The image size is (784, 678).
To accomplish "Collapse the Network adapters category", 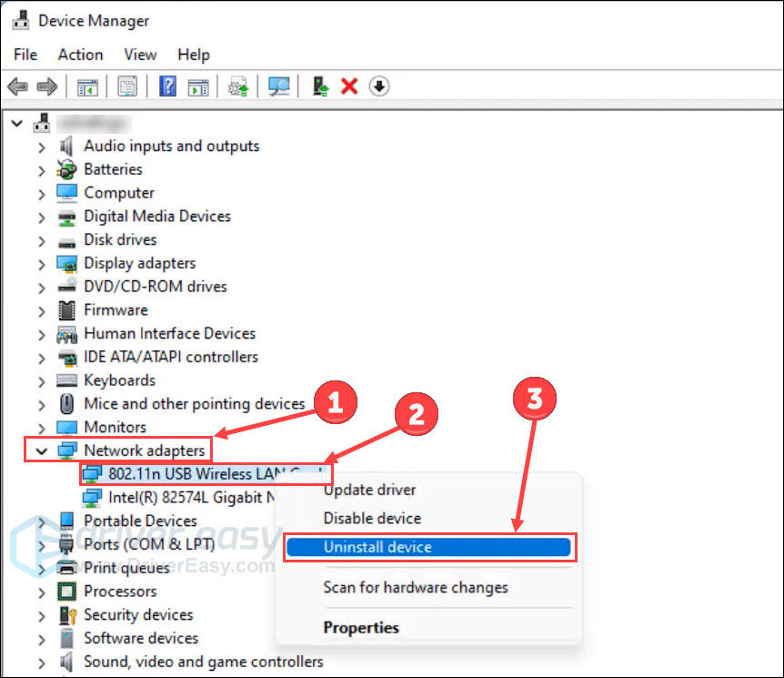I will click(42, 450).
